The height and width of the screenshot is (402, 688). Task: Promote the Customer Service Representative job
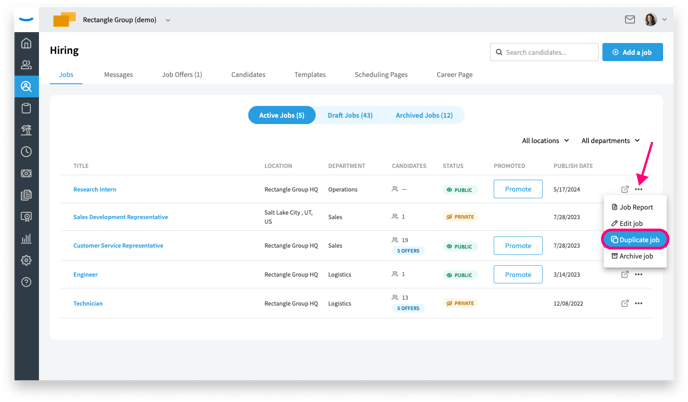pos(518,246)
